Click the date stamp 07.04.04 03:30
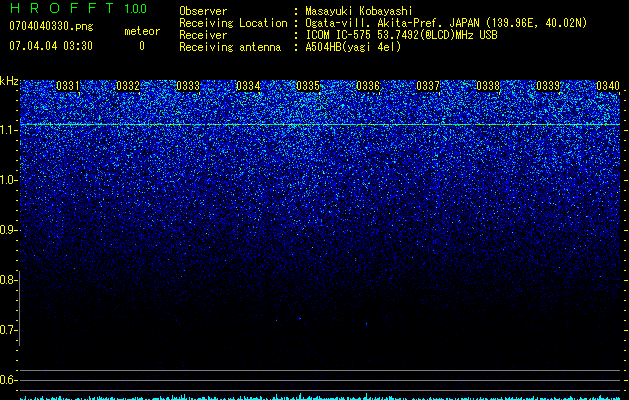The height and width of the screenshot is (400, 629). (51, 46)
